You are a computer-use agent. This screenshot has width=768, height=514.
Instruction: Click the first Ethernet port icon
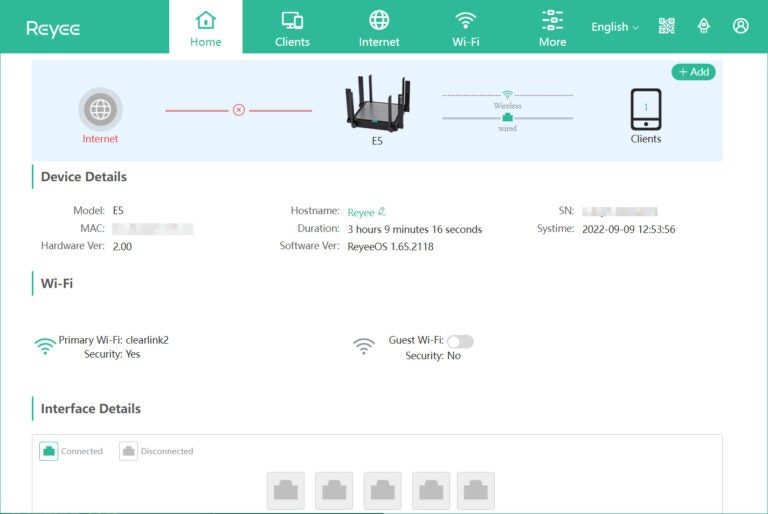[x=285, y=490]
